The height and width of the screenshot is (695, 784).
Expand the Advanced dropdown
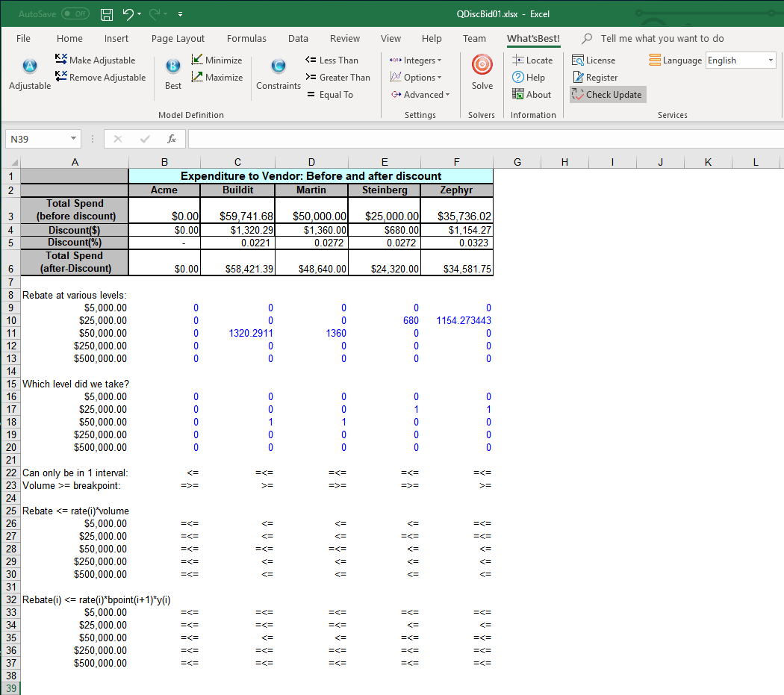point(420,95)
